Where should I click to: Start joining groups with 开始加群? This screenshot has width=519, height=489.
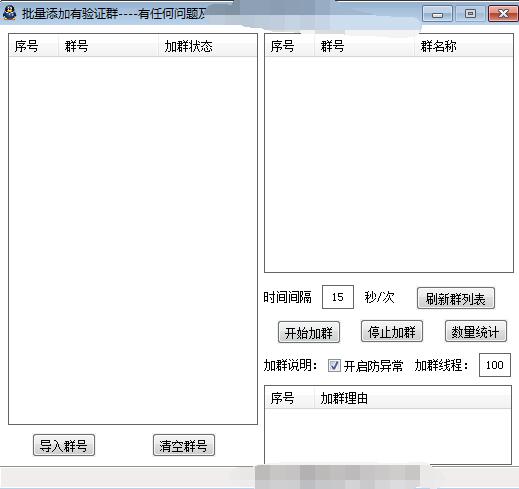tap(309, 332)
